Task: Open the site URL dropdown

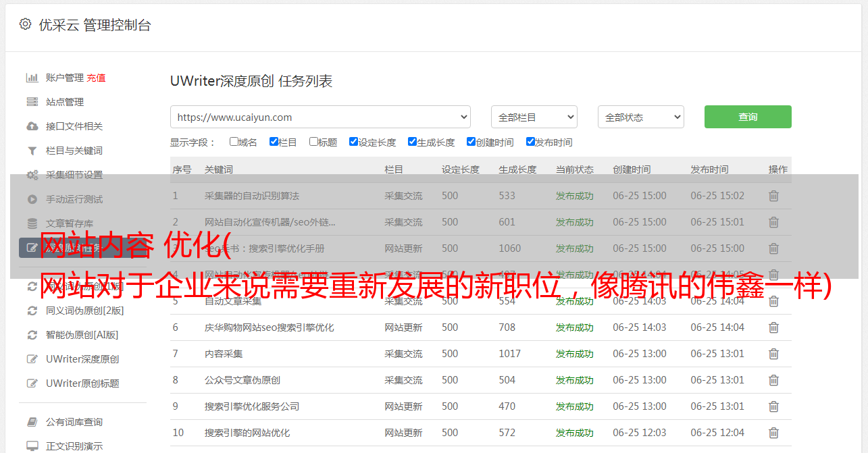Action: pyautogui.click(x=320, y=117)
